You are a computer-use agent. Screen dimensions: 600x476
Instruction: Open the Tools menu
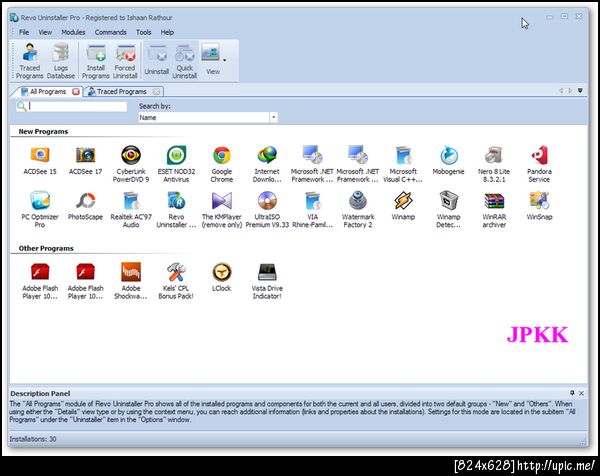click(x=143, y=32)
